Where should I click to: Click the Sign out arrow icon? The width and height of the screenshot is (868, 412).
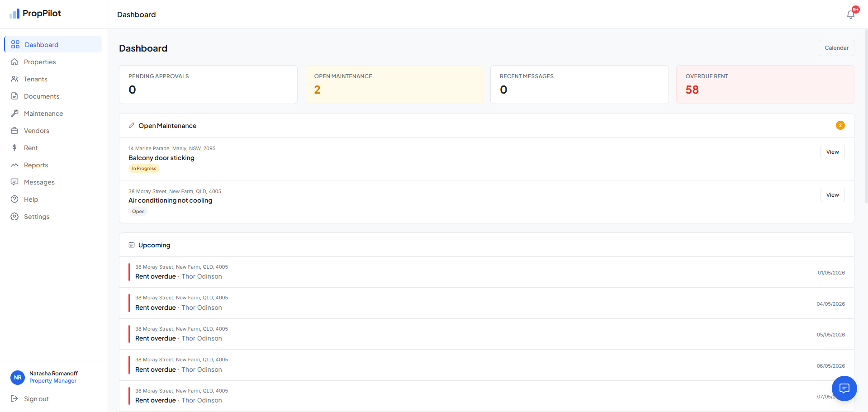[14, 398]
